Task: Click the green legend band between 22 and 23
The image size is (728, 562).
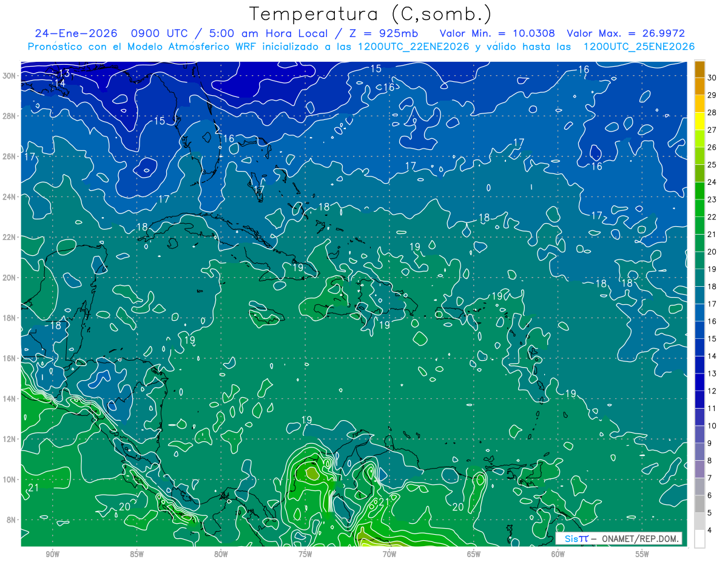Action: 700,208
